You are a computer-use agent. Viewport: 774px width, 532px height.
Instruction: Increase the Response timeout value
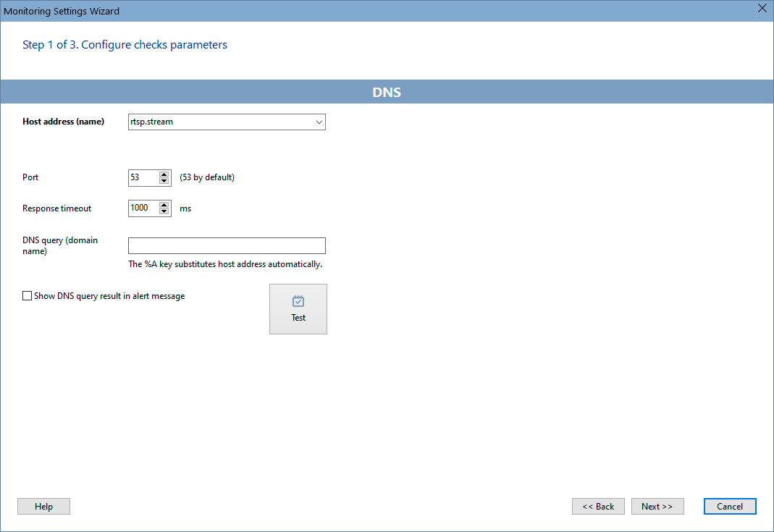164,205
